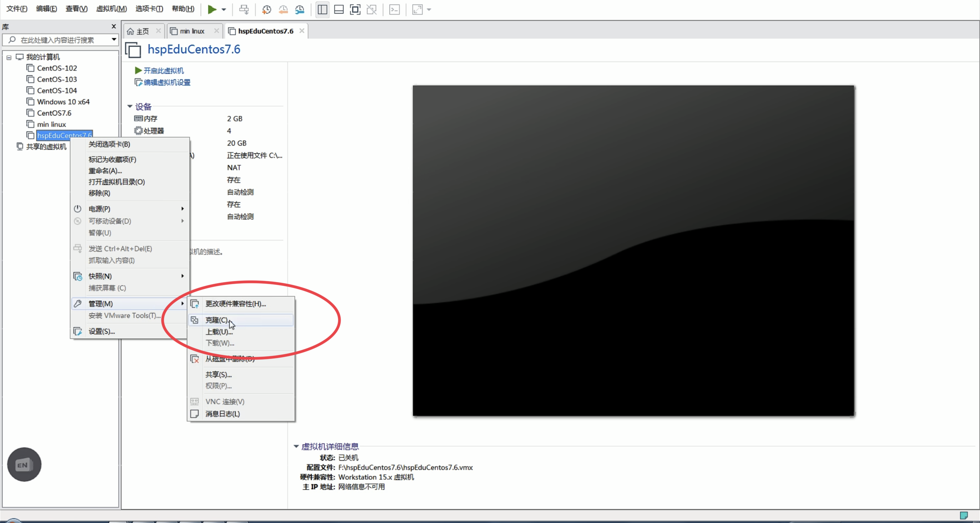Collapse the 我的计算机 tree node
Screen dimensions: 980x523
point(9,57)
